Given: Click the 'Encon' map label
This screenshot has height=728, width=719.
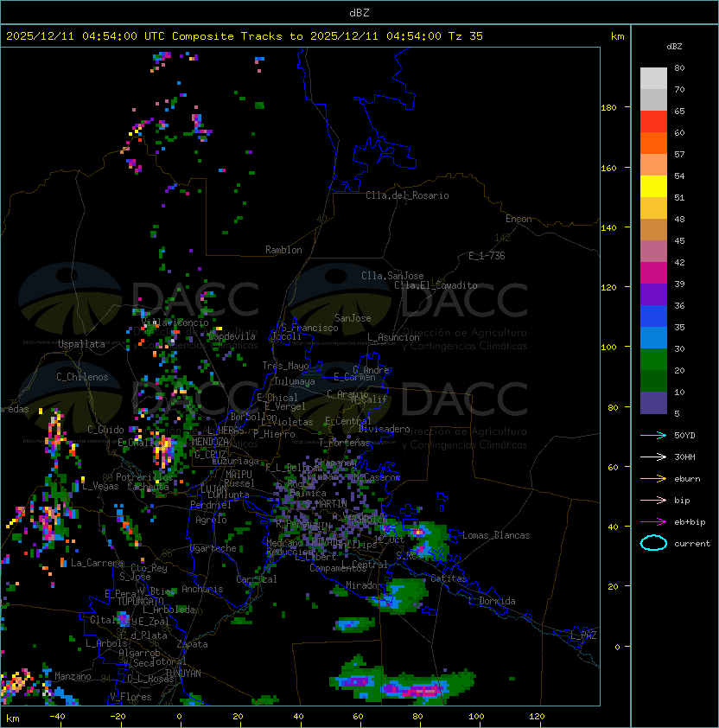Looking at the screenshot, I should (519, 219).
